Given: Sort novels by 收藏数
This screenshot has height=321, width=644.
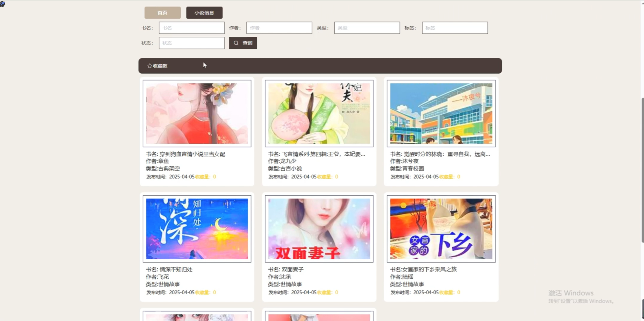Looking at the screenshot, I should point(158,66).
